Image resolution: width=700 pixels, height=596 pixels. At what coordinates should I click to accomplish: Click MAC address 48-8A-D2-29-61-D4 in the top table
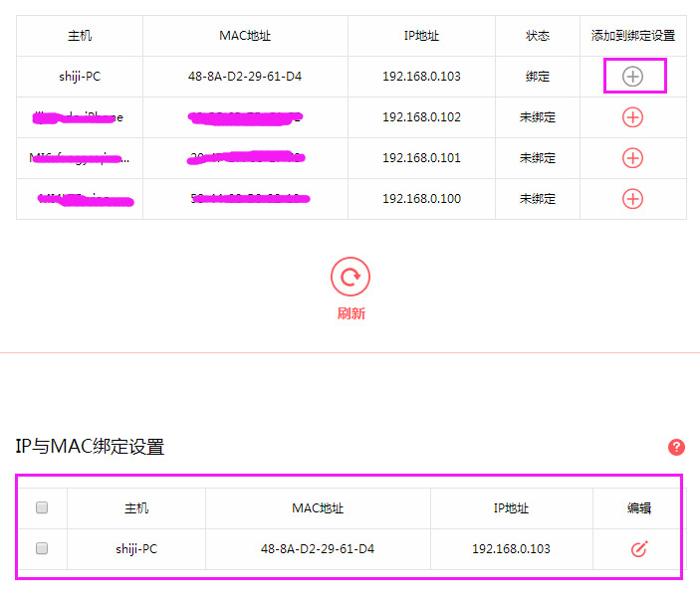(x=245, y=77)
